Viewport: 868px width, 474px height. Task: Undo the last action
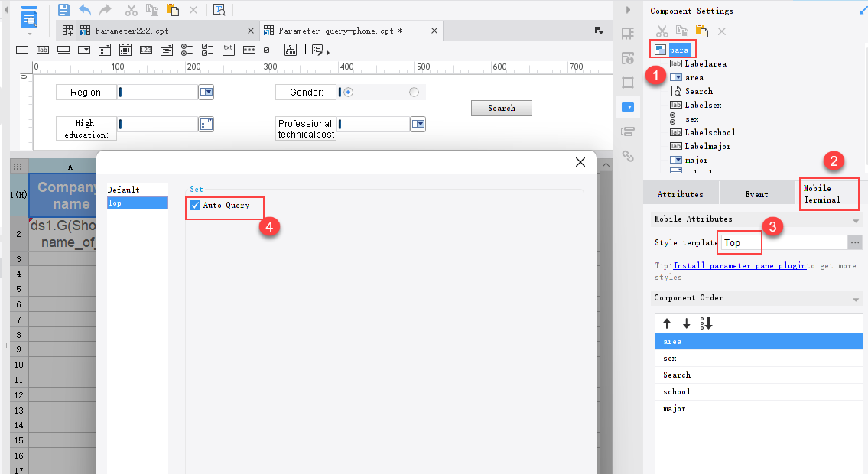[x=85, y=10]
